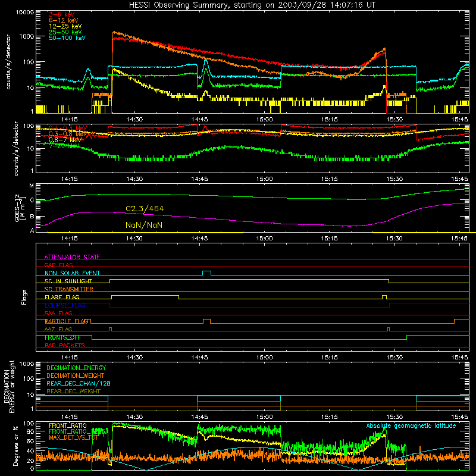Click the C2.3/464 annotation in GOES panel
This screenshot has height=476, width=476.
click(x=145, y=209)
